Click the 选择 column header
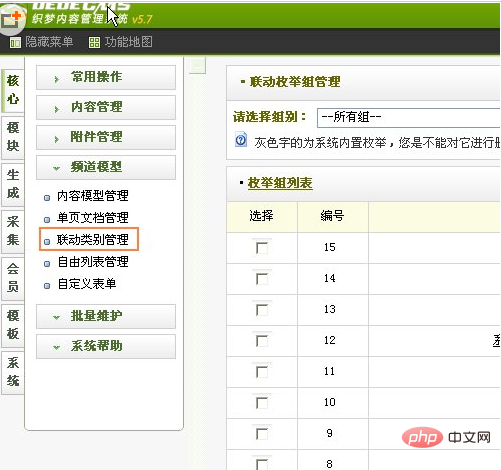The height and width of the screenshot is (470, 501). pos(262,216)
